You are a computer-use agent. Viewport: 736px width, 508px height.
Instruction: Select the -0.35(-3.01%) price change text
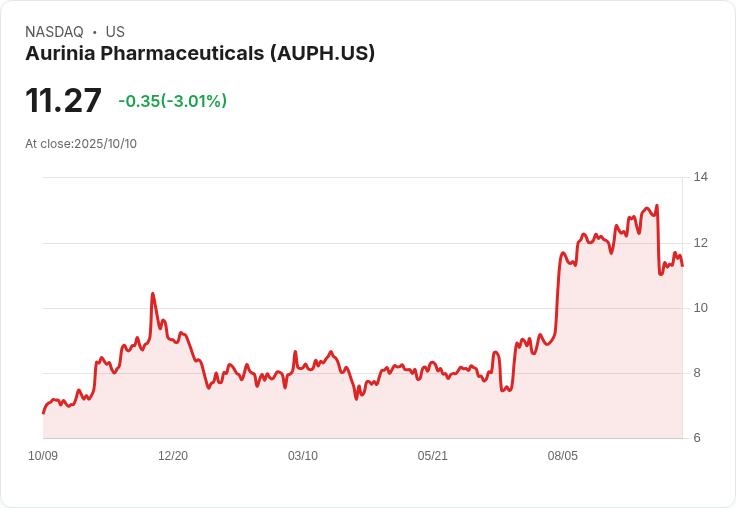(x=172, y=101)
